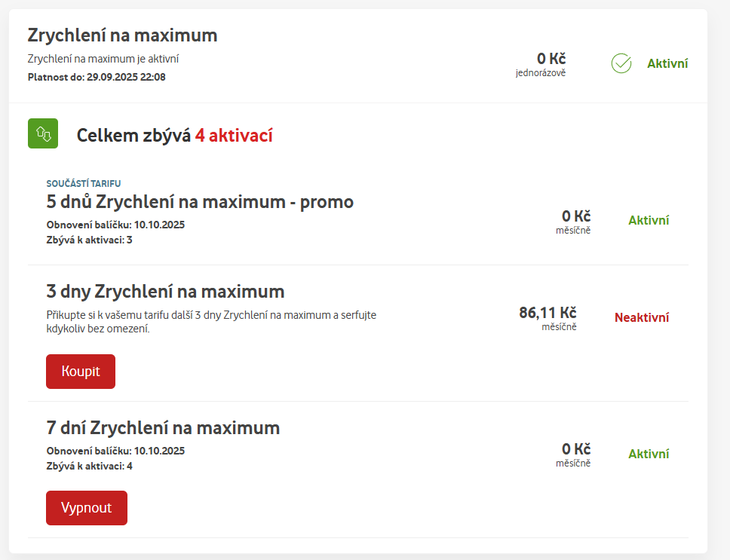Click the Platnost do 29.09.2025 text
The height and width of the screenshot is (560, 730).
pos(97,77)
